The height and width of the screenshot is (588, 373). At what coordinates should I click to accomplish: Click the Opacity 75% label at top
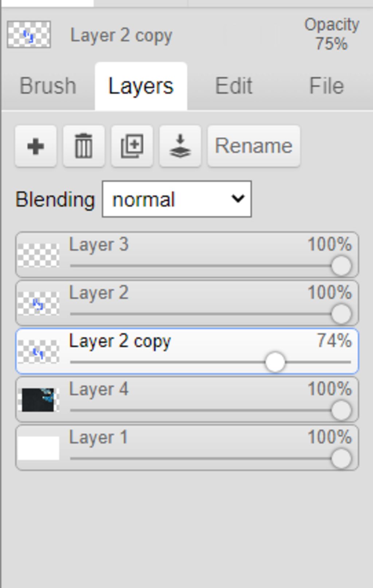331,34
